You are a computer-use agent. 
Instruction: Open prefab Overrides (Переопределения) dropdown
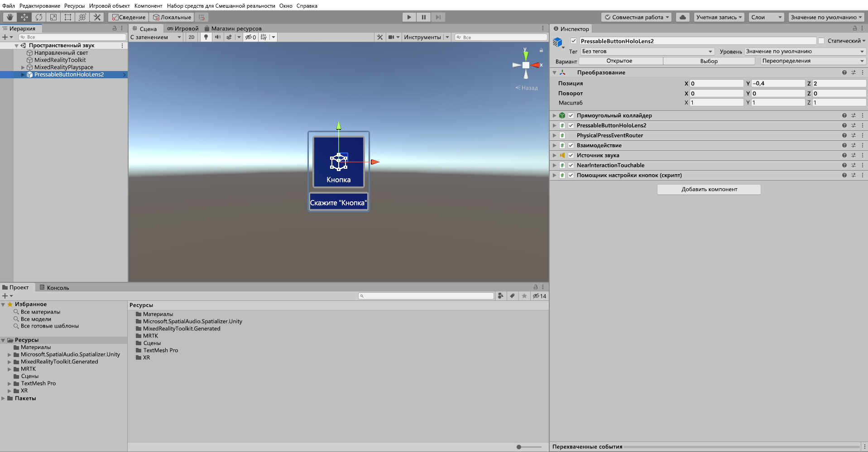pos(813,61)
